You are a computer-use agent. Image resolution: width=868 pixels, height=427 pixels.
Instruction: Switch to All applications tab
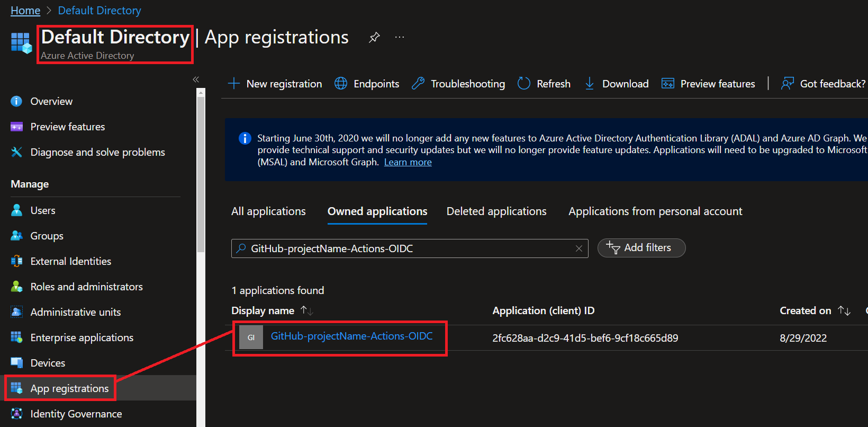pos(268,211)
